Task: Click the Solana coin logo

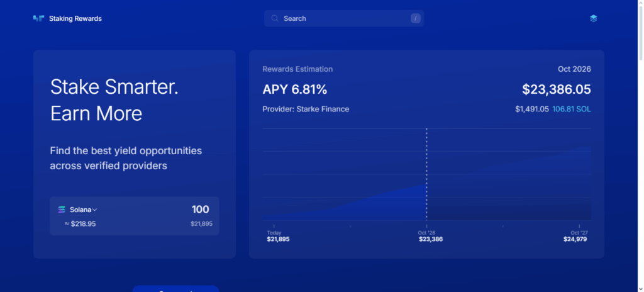Action: point(62,210)
